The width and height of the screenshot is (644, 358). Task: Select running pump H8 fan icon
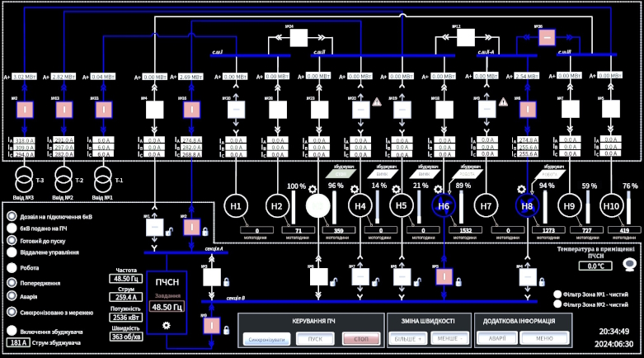pos(528,205)
